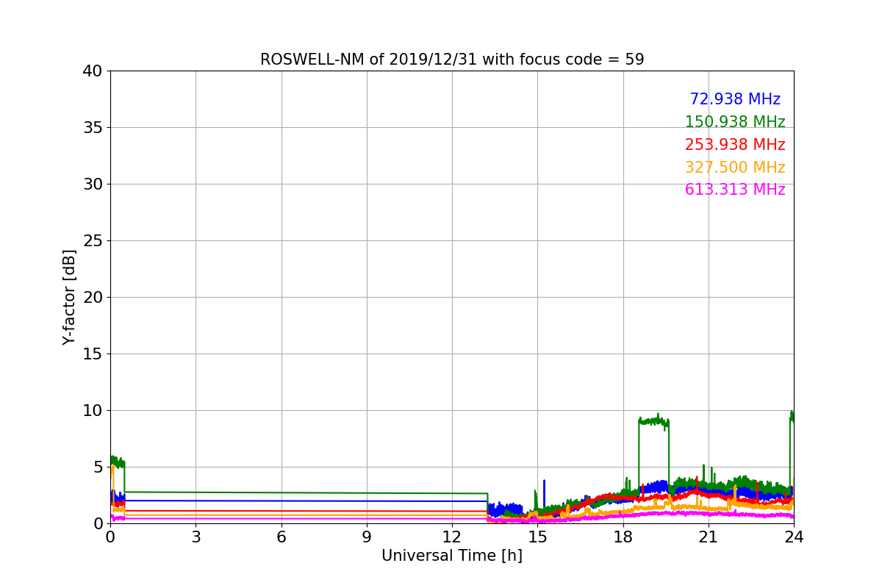Click the x-axis tick label 6
Screen dimensions: 882x588
[x=282, y=537]
